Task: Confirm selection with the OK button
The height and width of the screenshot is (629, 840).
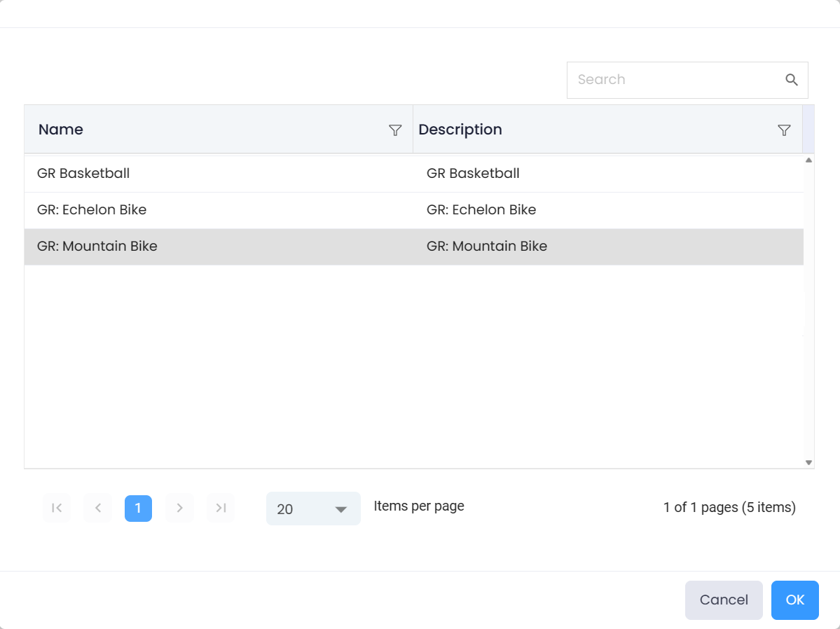Action: 794,600
